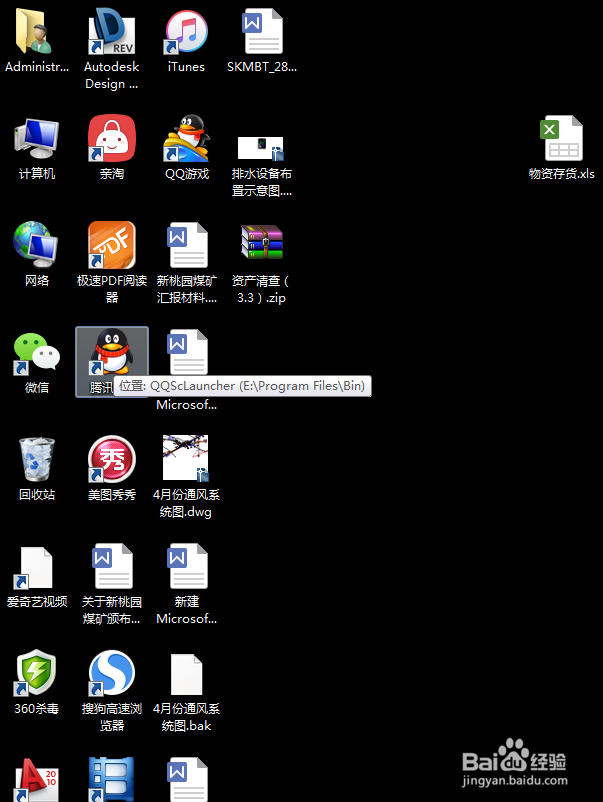The width and height of the screenshot is (603, 802).
Task: Launch the AutoCAD 2010 shortcut
Action: tap(36, 779)
